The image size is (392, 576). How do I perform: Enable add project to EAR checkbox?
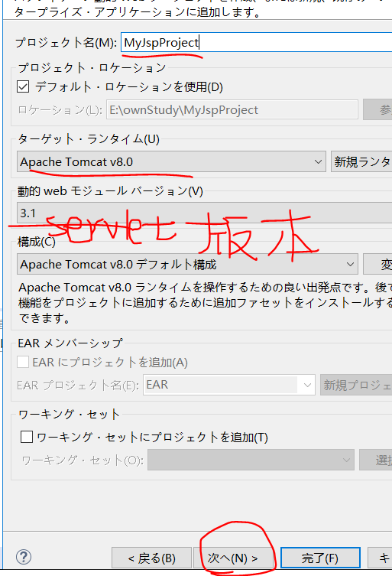pos(23,362)
